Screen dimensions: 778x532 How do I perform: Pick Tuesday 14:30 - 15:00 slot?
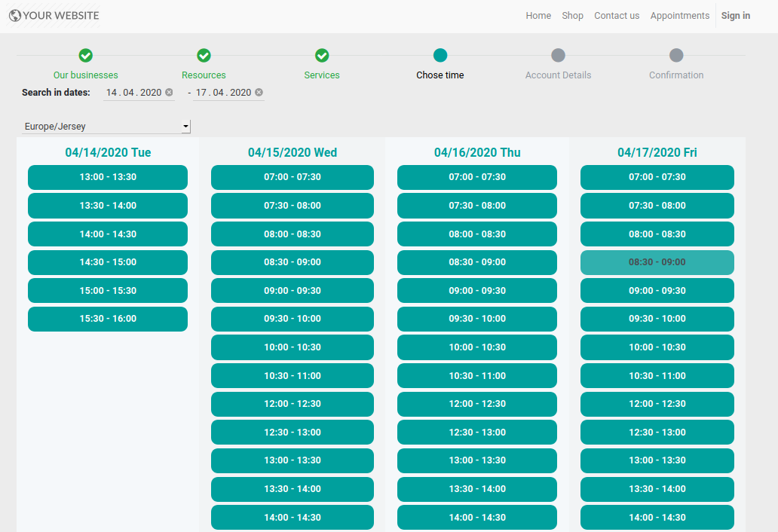coord(108,262)
